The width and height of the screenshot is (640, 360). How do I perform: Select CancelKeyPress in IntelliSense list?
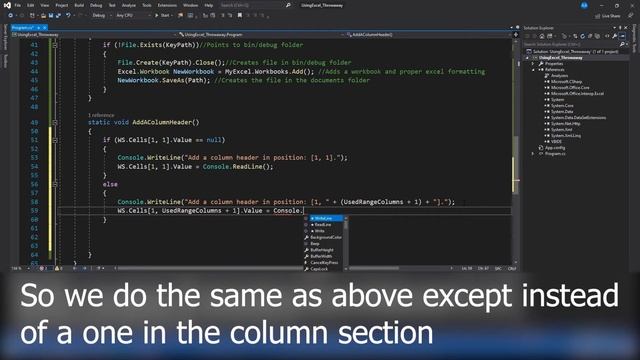tap(323, 262)
